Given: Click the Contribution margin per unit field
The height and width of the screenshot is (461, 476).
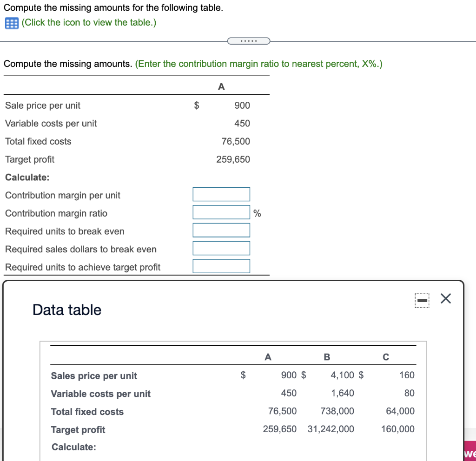Looking at the screenshot, I should click(x=221, y=195).
